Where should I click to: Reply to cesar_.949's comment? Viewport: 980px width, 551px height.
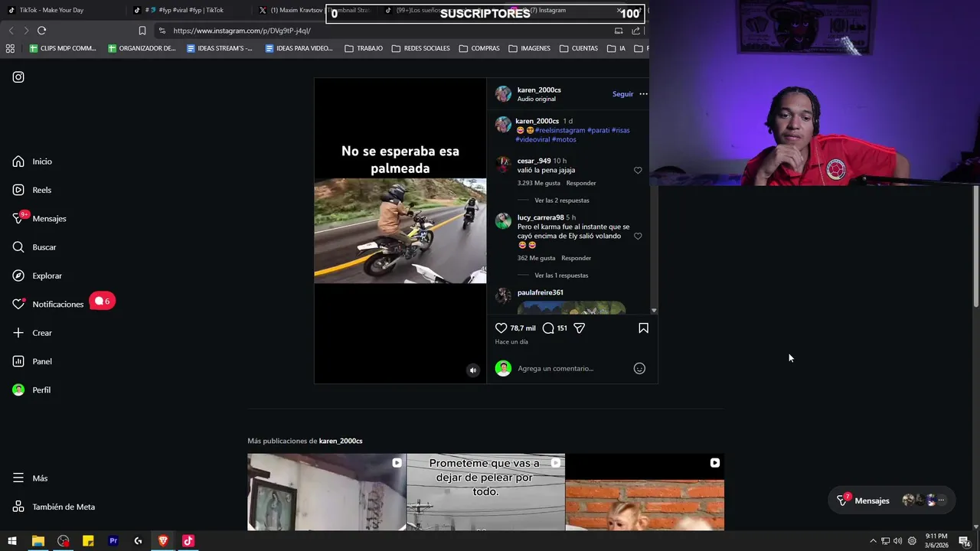point(581,183)
